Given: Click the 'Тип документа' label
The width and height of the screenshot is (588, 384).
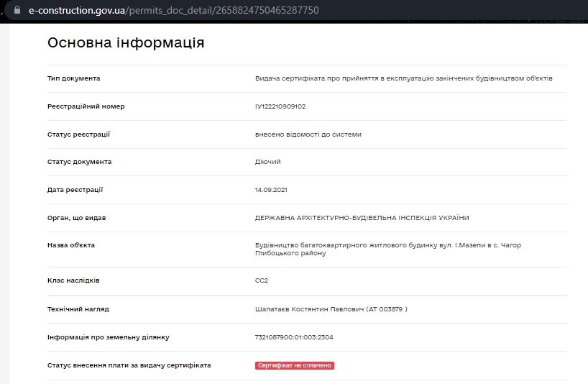Looking at the screenshot, I should [73, 78].
